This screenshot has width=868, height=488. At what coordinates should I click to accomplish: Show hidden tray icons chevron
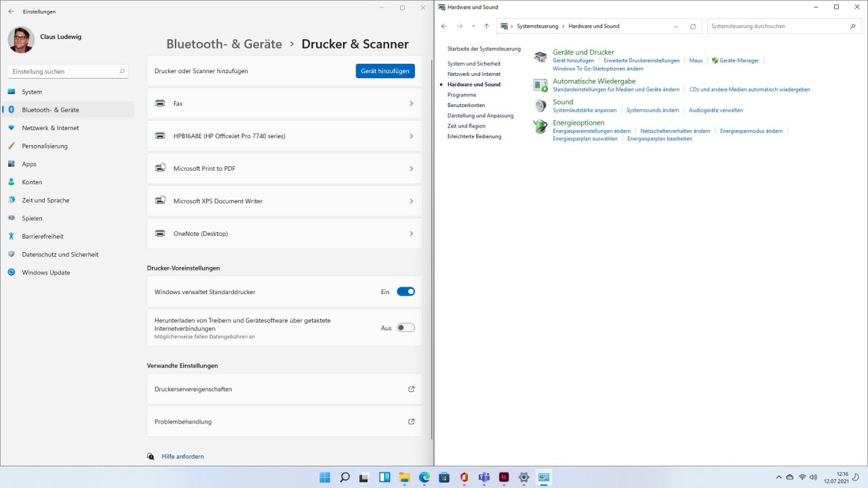tap(778, 477)
